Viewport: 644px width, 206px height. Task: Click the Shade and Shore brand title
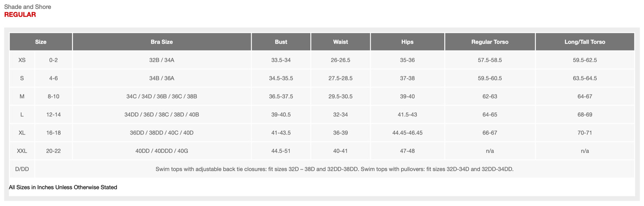pyautogui.click(x=27, y=7)
